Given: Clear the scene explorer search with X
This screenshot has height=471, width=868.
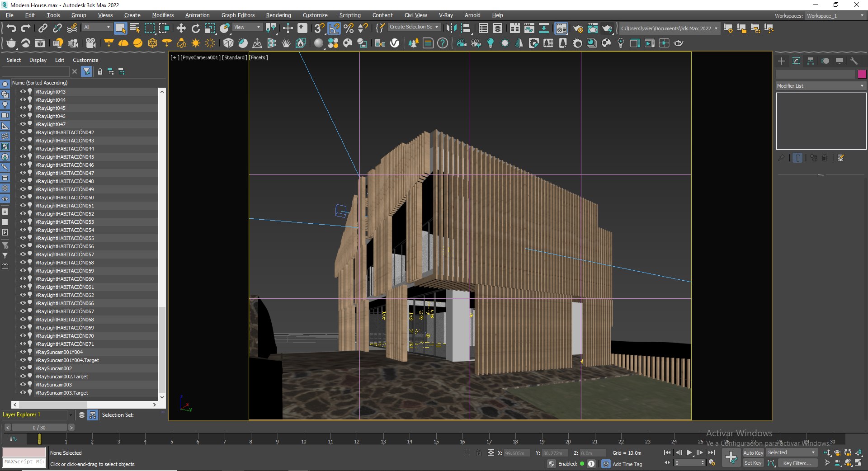Looking at the screenshot, I should coord(75,71).
